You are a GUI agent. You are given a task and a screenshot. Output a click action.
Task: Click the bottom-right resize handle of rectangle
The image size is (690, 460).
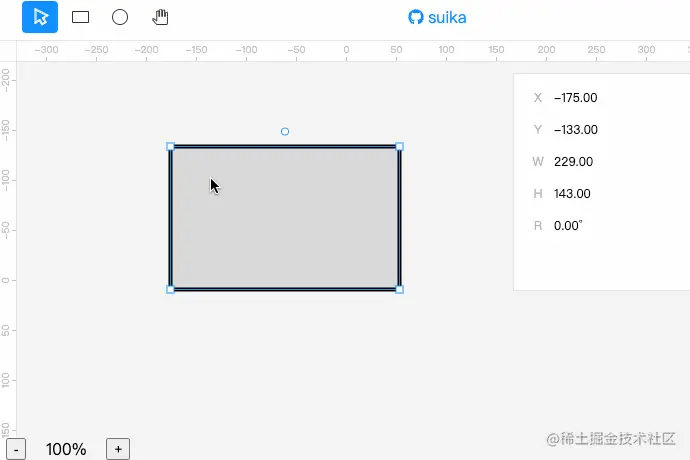tap(400, 289)
